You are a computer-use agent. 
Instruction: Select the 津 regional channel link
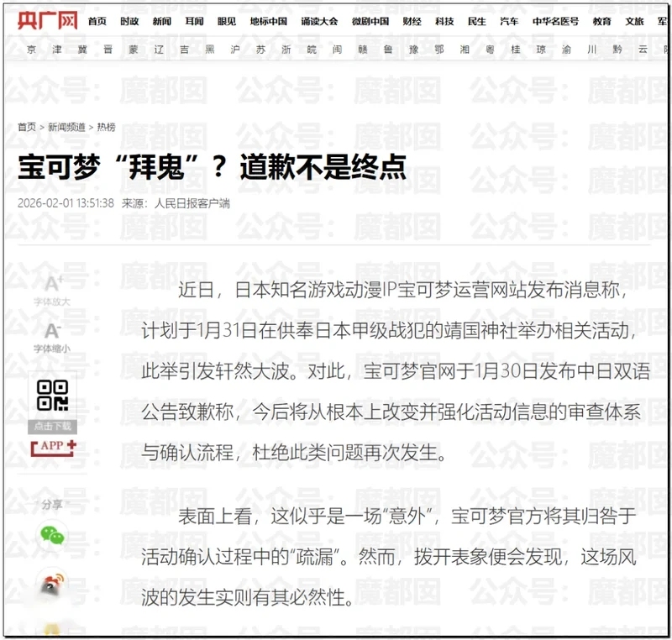pyautogui.click(x=57, y=50)
